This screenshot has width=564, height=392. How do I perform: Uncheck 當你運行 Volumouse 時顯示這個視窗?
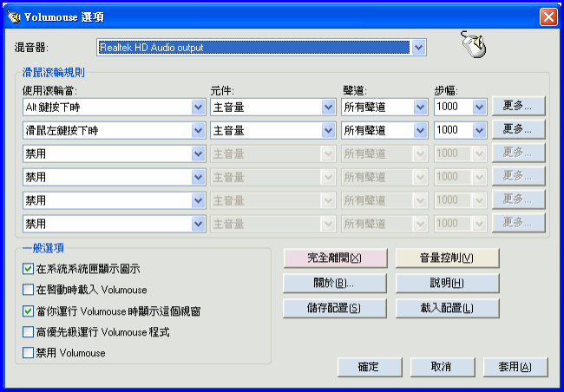[x=29, y=310]
